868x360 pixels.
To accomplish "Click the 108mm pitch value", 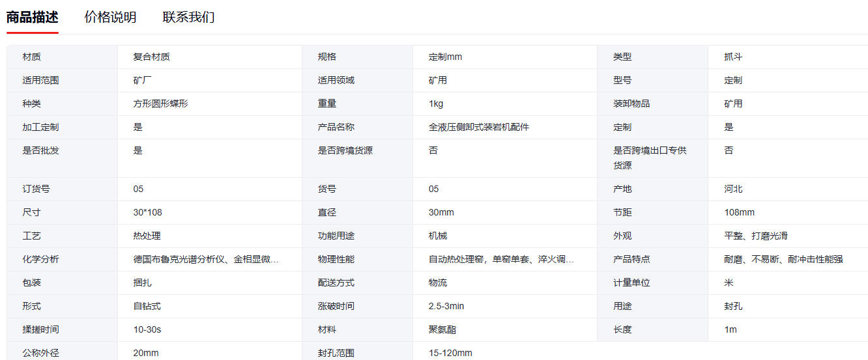I will tap(739, 212).
